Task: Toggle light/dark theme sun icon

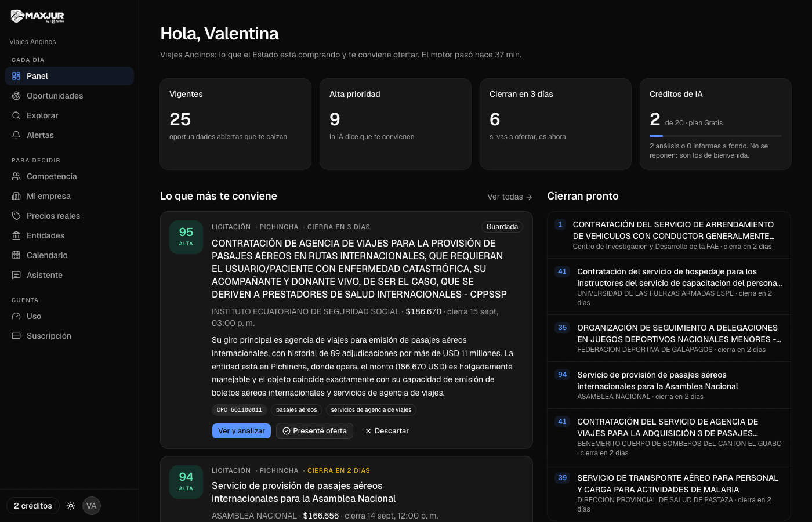Action: (x=71, y=506)
